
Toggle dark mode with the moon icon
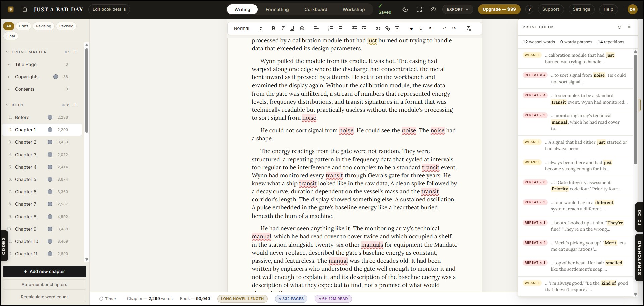(405, 9)
